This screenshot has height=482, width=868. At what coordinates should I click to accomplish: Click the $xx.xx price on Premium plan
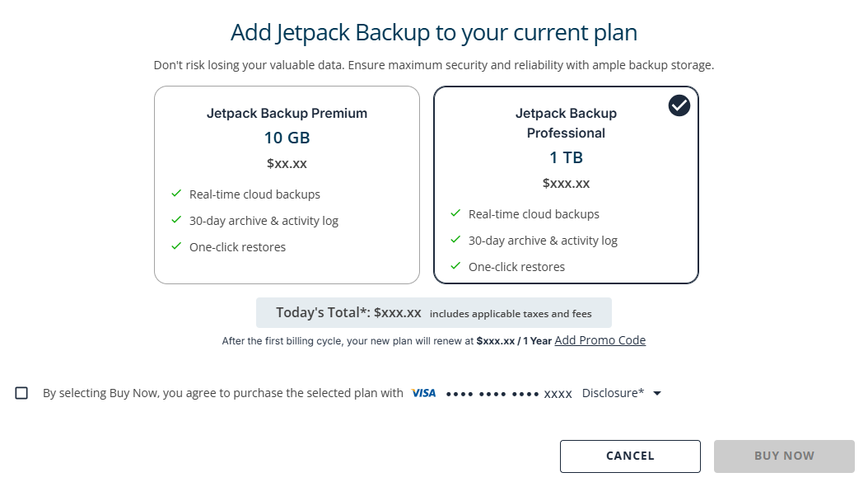287,163
